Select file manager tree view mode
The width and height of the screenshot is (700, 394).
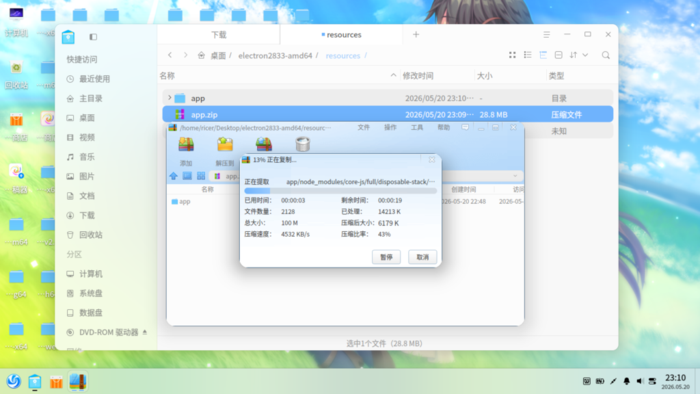tap(543, 55)
